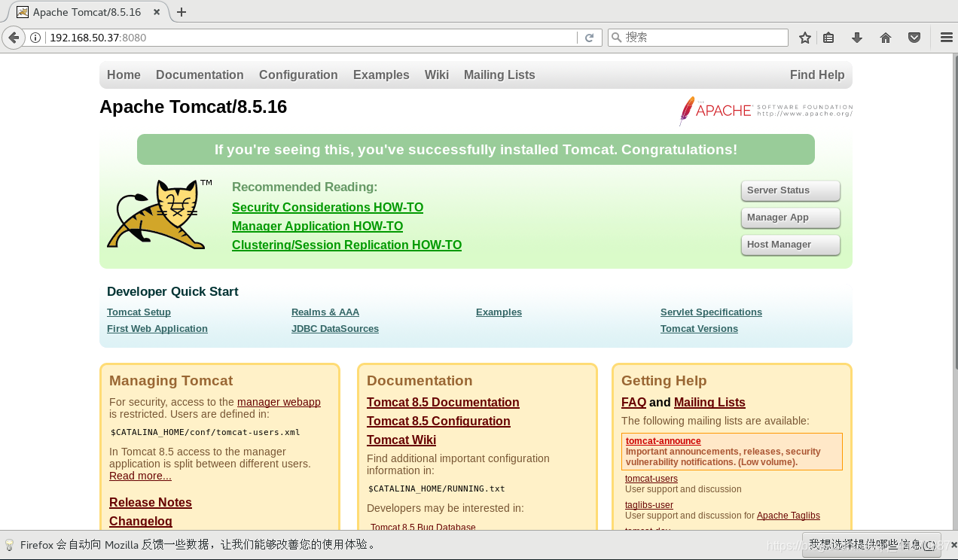Open Home in the Tomcat nav bar
Image resolution: width=958 pixels, height=560 pixels.
(124, 75)
